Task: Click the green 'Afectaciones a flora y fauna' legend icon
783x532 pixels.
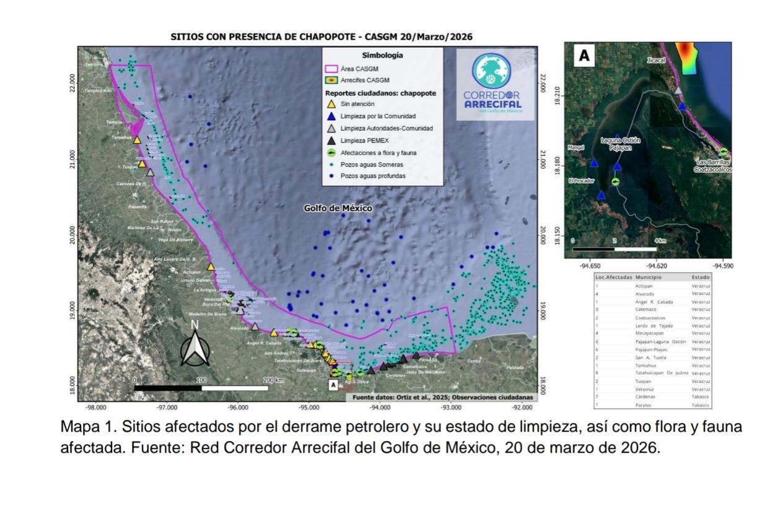Action: pos(331,152)
